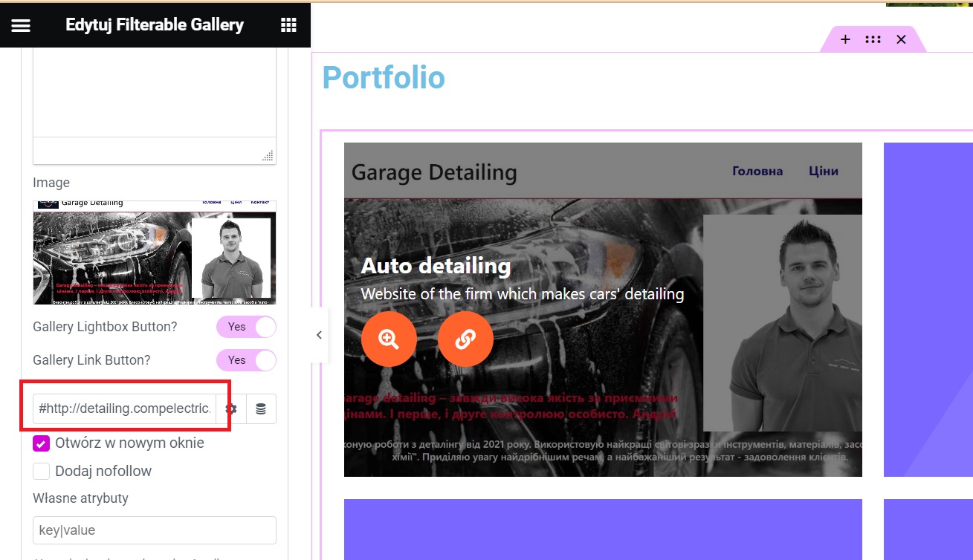Click the Image label in the panel
The image size is (973, 560).
pos(51,183)
